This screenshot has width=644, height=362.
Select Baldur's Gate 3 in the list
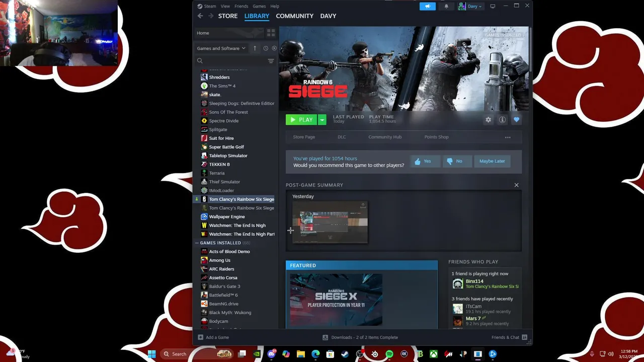tap(224, 287)
